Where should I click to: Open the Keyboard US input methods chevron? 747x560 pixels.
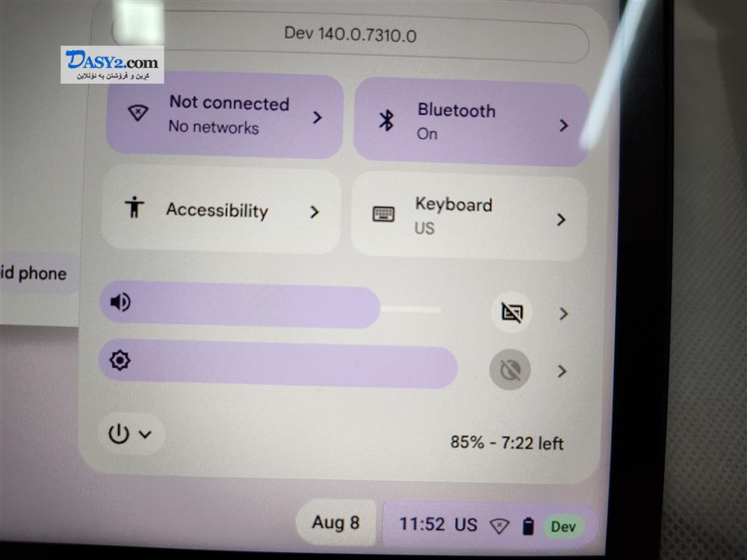(561, 220)
